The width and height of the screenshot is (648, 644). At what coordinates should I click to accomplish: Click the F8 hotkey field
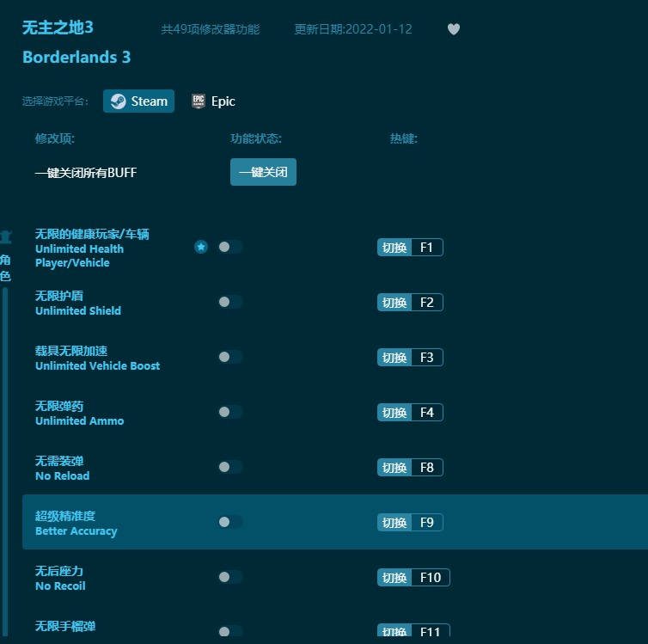pyautogui.click(x=427, y=467)
